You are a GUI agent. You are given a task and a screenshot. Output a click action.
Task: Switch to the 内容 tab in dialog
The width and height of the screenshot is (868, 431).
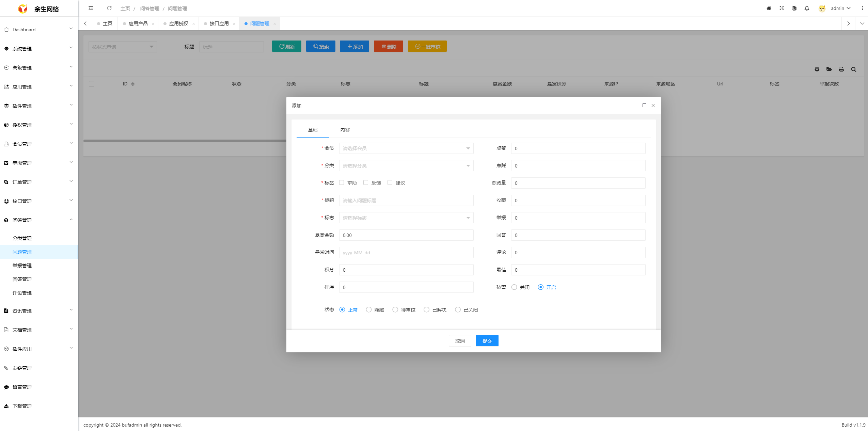[345, 130]
